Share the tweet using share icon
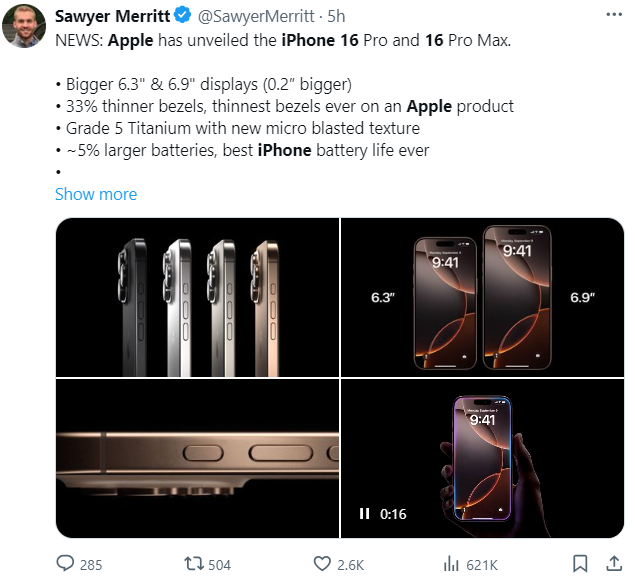Image resolution: width=635 pixels, height=579 pixels. pyautogui.click(x=611, y=564)
